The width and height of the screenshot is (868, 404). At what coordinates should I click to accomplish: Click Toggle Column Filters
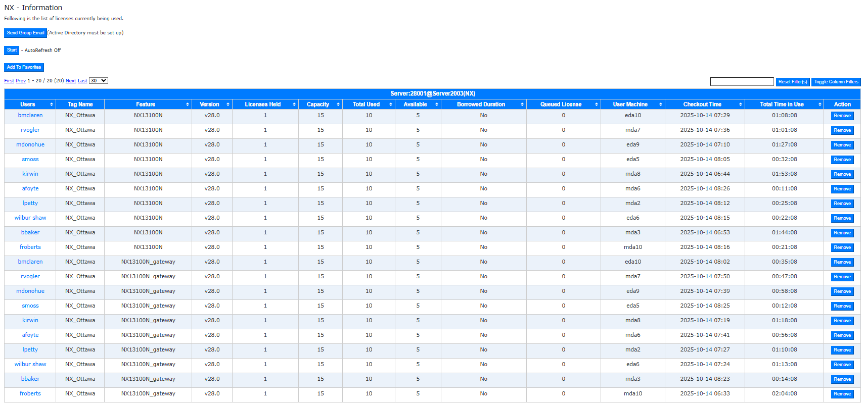(836, 82)
